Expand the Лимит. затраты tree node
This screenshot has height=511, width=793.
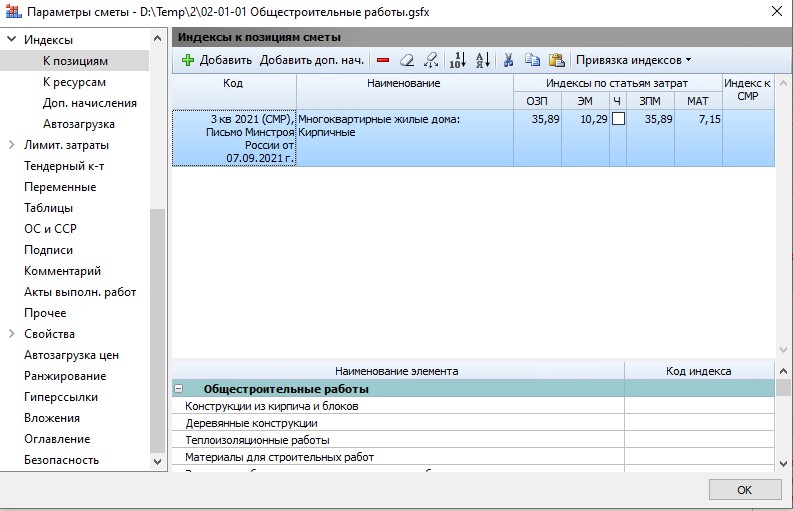(12, 145)
